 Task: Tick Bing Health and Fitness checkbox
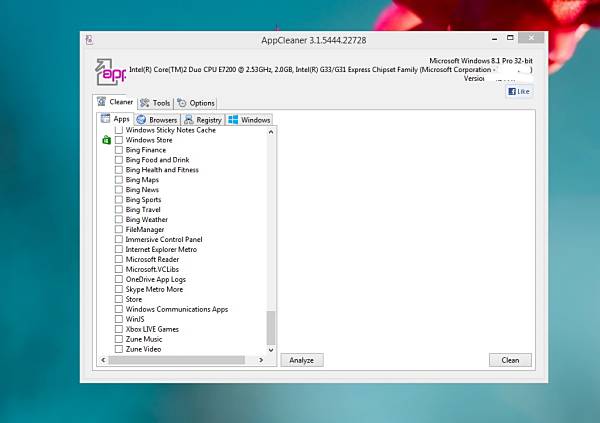119,170
